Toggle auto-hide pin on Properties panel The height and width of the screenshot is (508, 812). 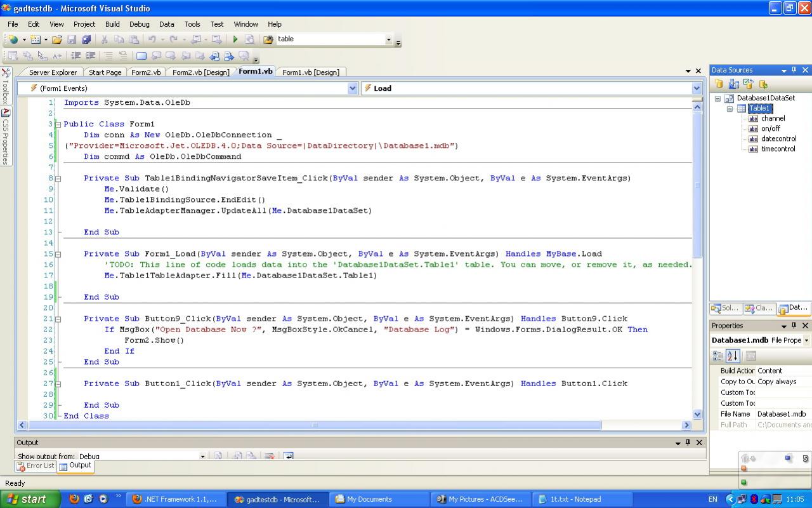[x=794, y=325]
